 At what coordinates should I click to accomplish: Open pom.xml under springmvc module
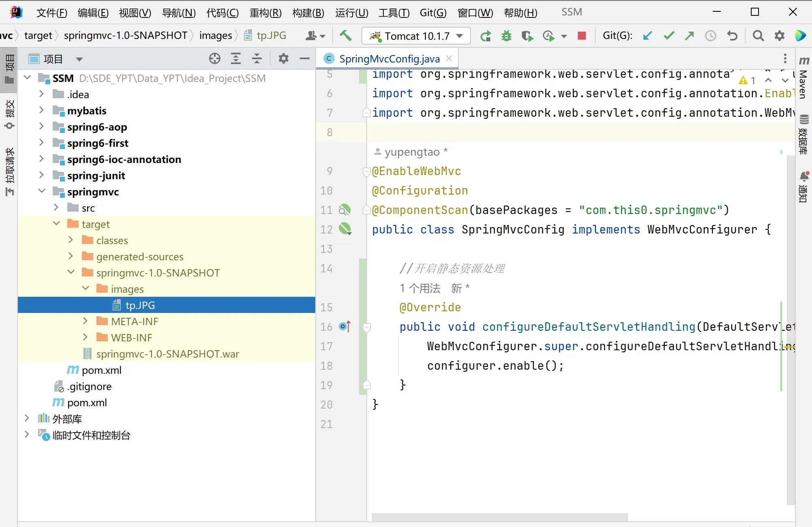pyautogui.click(x=101, y=370)
